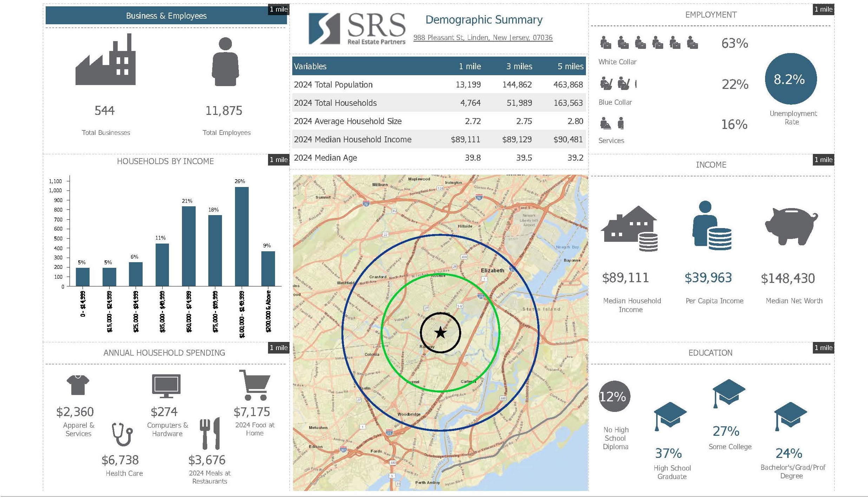This screenshot has width=868, height=498.
Task: Click the 1 mile badge on Income section
Action: 823,160
